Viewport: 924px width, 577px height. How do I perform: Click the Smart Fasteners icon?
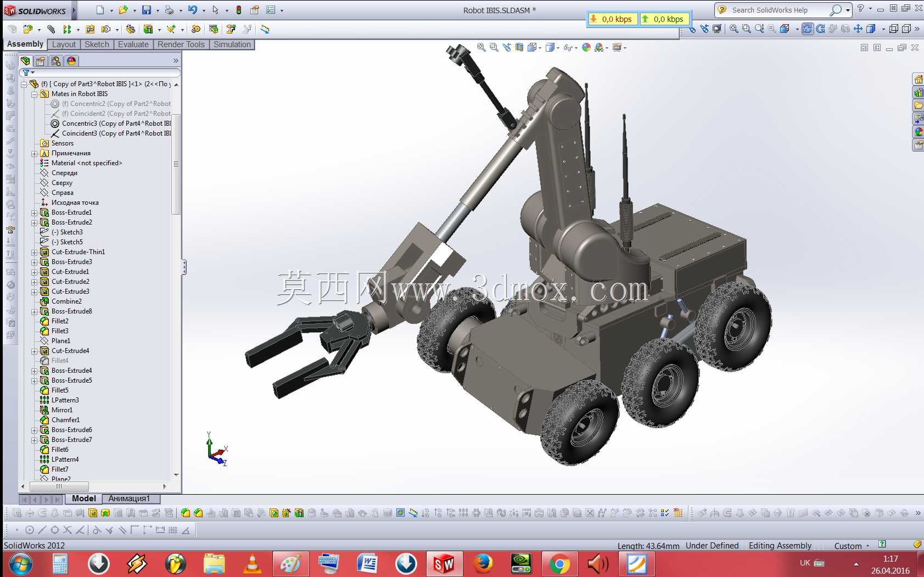[x=90, y=29]
